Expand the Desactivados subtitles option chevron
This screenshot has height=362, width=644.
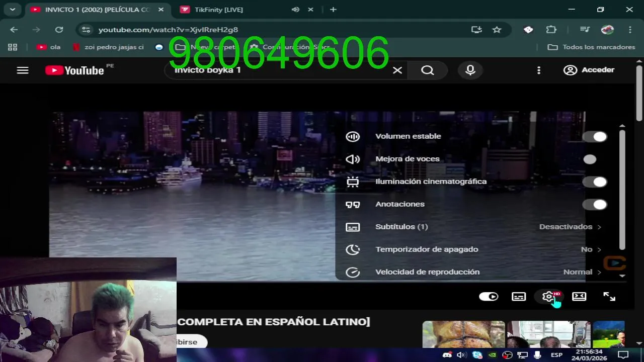click(599, 227)
